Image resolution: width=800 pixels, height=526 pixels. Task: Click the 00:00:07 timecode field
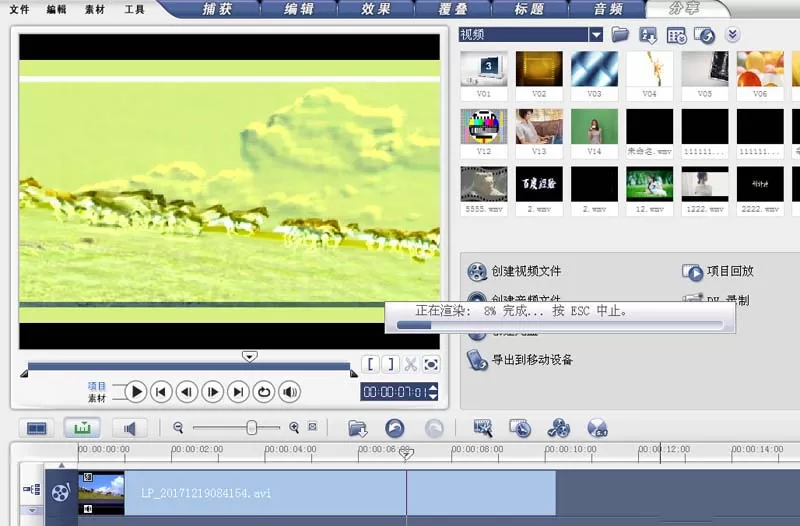click(395, 392)
